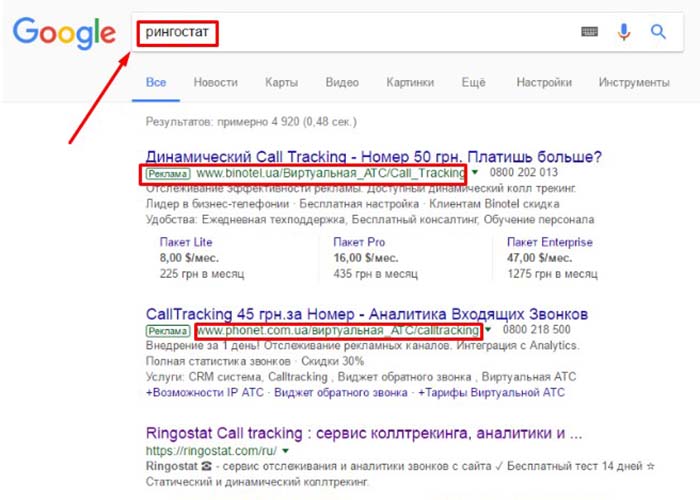This screenshot has width=700, height=500.
Task: Expand the Ещё menu
Action: pos(474,83)
